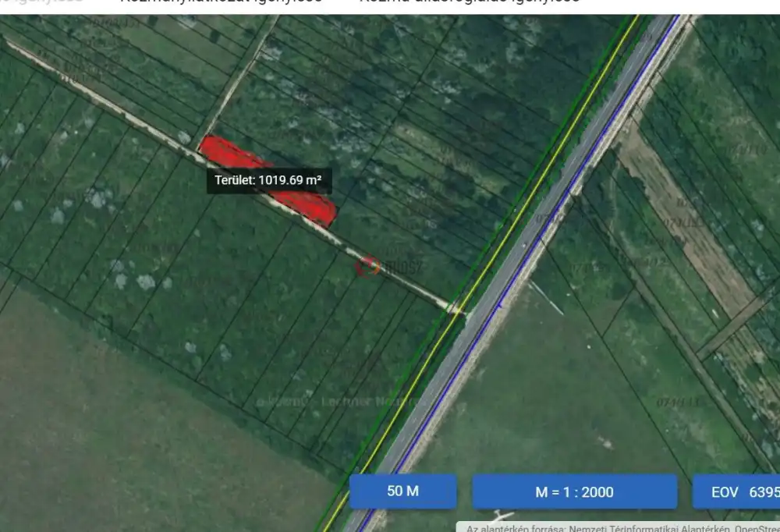Click the Terület 1019.69 m² measurement label
The height and width of the screenshot is (532, 780).
click(269, 180)
